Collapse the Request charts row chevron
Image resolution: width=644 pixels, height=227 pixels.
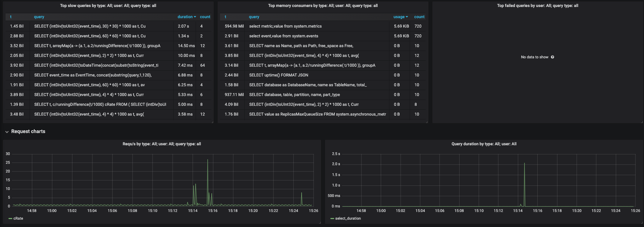[x=7, y=132]
